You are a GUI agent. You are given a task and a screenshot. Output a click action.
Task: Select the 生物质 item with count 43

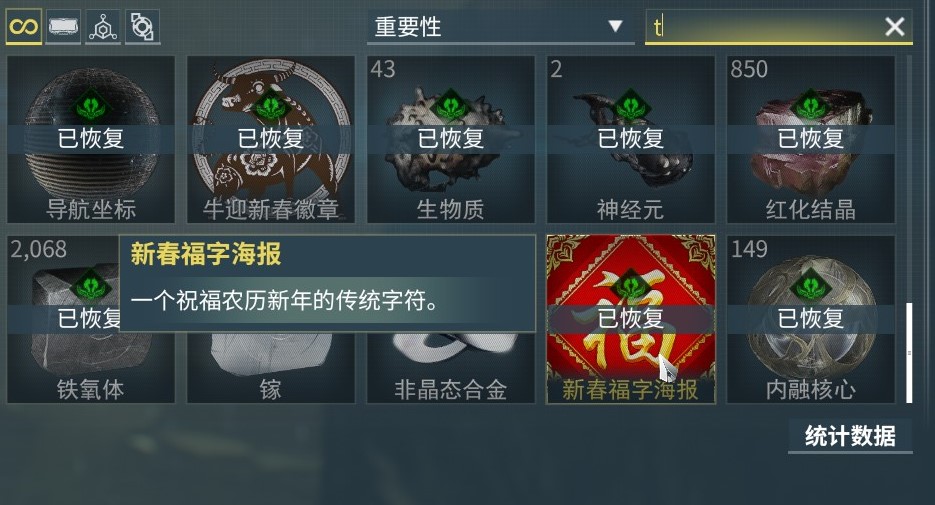(x=451, y=140)
